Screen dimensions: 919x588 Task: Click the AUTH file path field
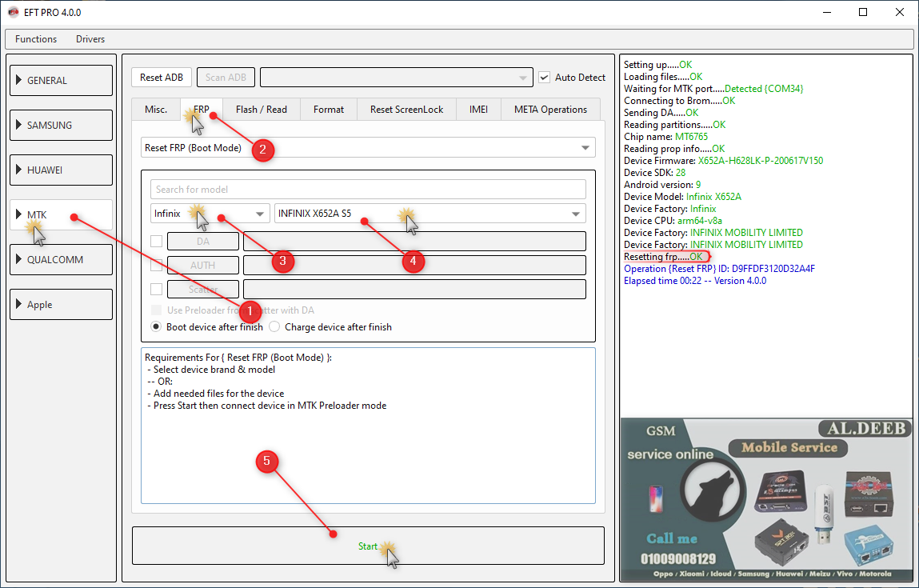point(414,265)
